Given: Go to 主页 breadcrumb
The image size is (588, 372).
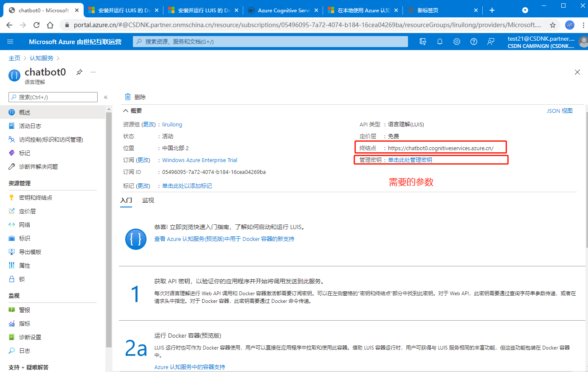Looking at the screenshot, I should [14, 58].
